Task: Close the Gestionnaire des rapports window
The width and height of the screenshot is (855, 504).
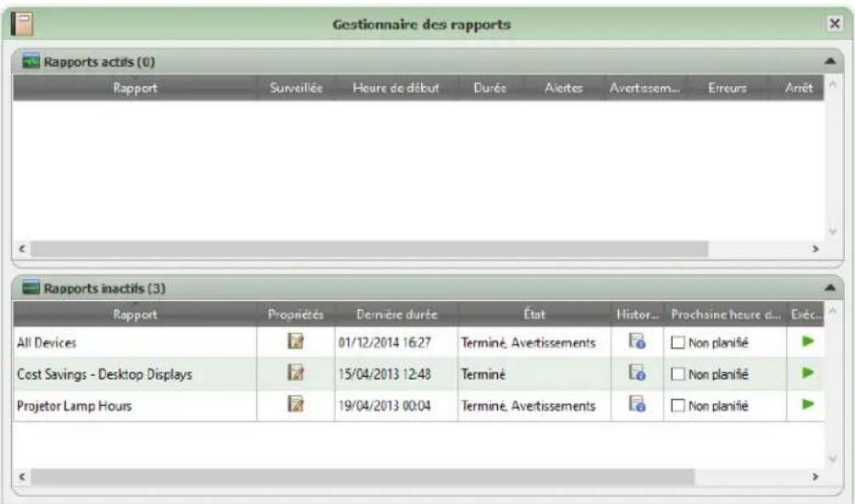Action: click(834, 24)
